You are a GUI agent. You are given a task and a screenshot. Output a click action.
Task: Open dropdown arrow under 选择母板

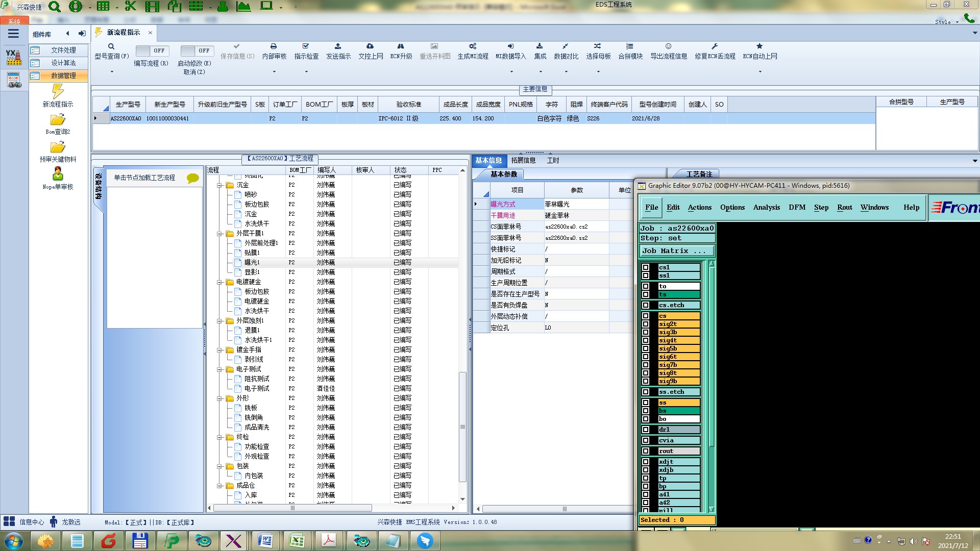coord(598,72)
